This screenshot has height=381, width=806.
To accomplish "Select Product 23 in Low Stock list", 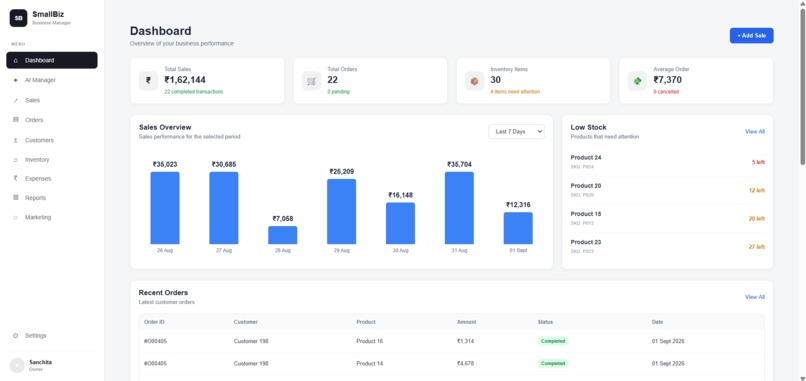I will [667, 247].
